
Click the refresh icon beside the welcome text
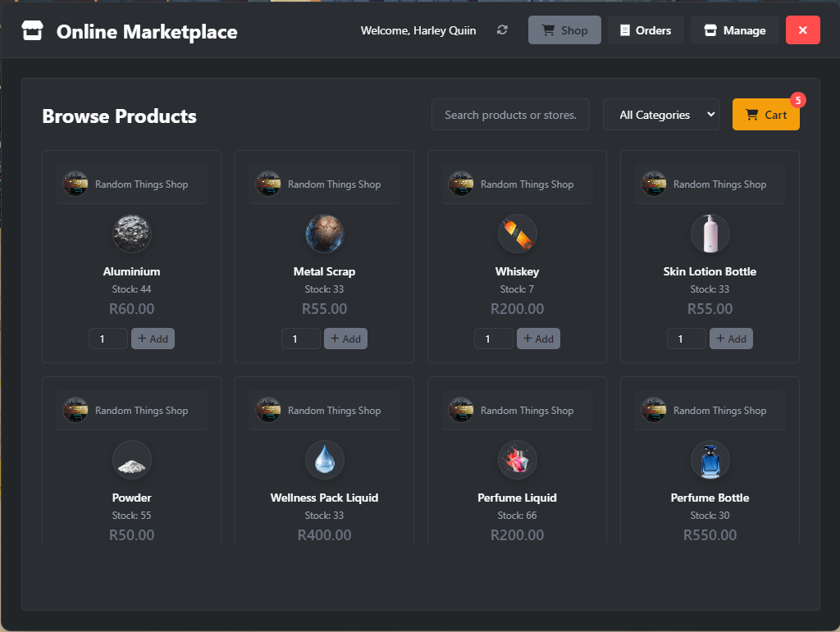point(502,30)
